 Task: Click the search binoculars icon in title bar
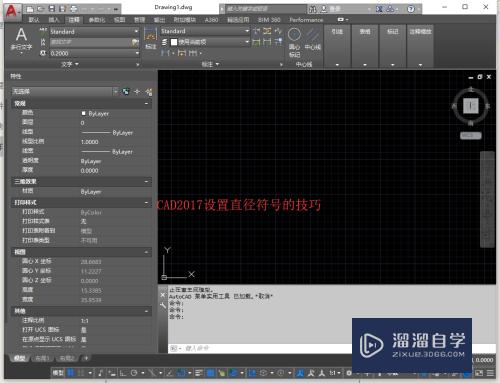click(x=312, y=9)
